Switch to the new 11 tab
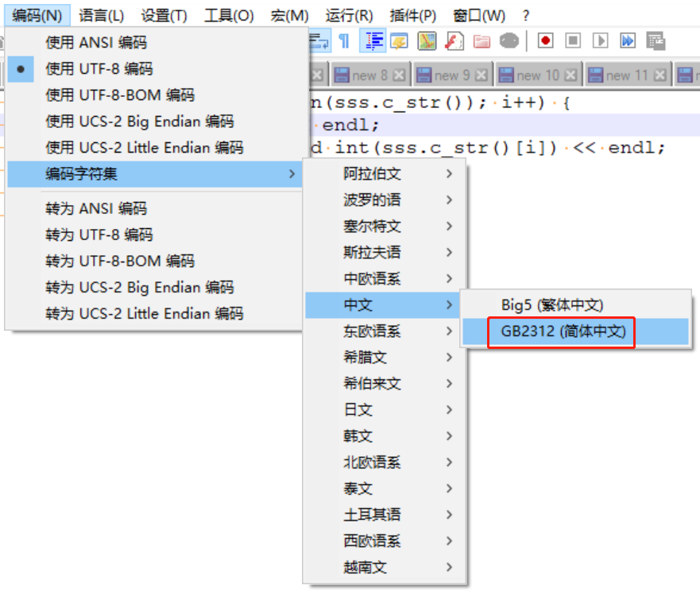 627,75
